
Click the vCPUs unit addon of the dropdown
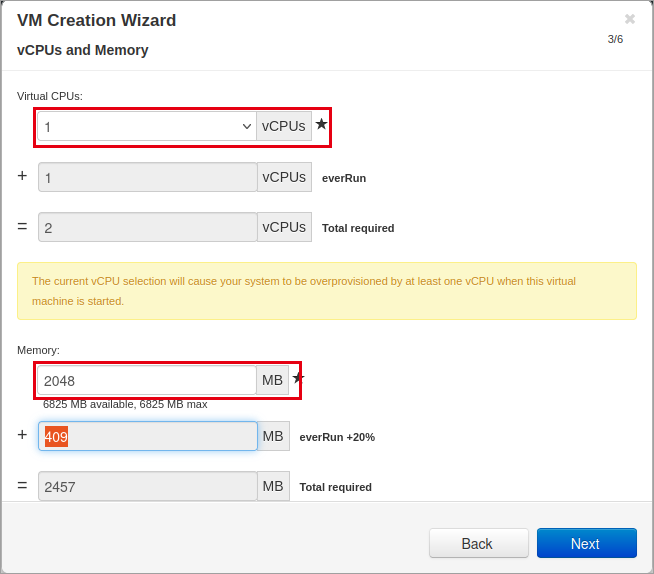pos(284,126)
